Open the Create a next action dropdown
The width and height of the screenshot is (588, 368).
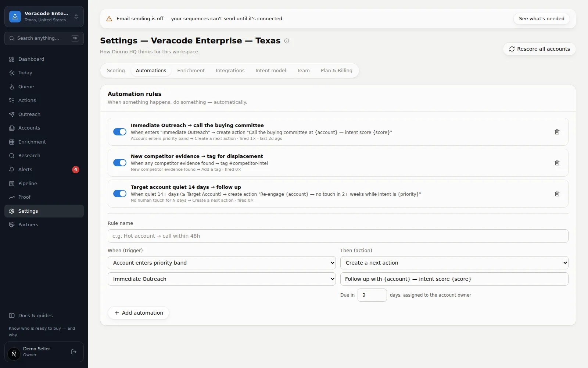point(454,263)
